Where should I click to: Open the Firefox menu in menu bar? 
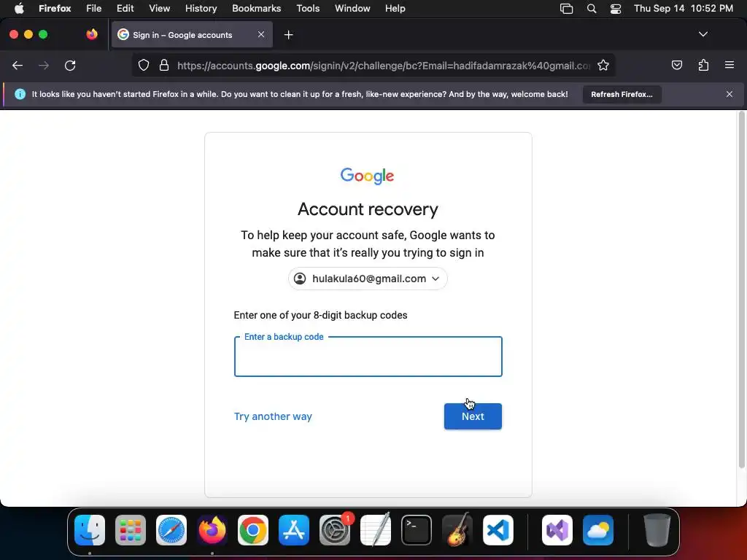point(55,9)
